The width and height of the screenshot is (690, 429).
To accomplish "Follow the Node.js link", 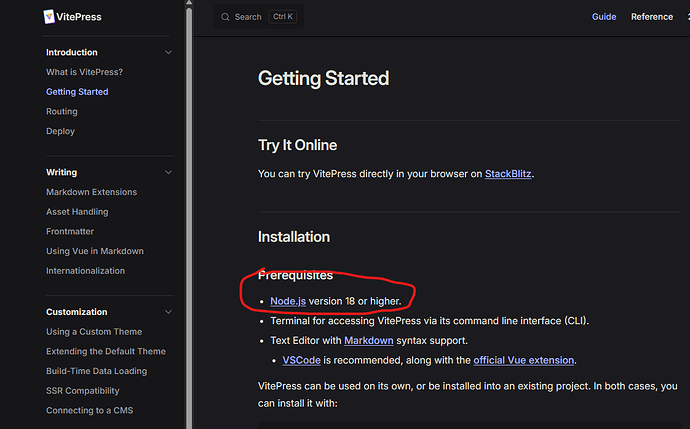I will point(288,301).
